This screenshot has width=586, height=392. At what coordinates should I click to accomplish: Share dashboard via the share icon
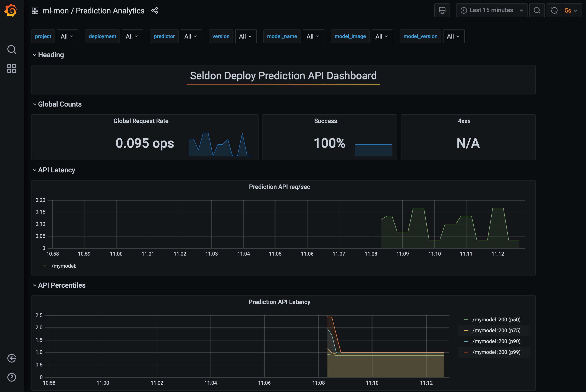[155, 10]
